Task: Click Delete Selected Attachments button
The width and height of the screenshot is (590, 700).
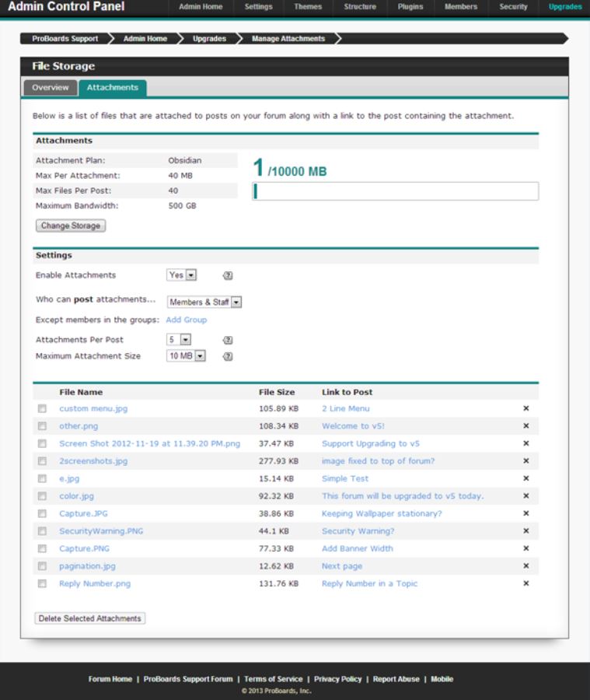Action: (89, 618)
